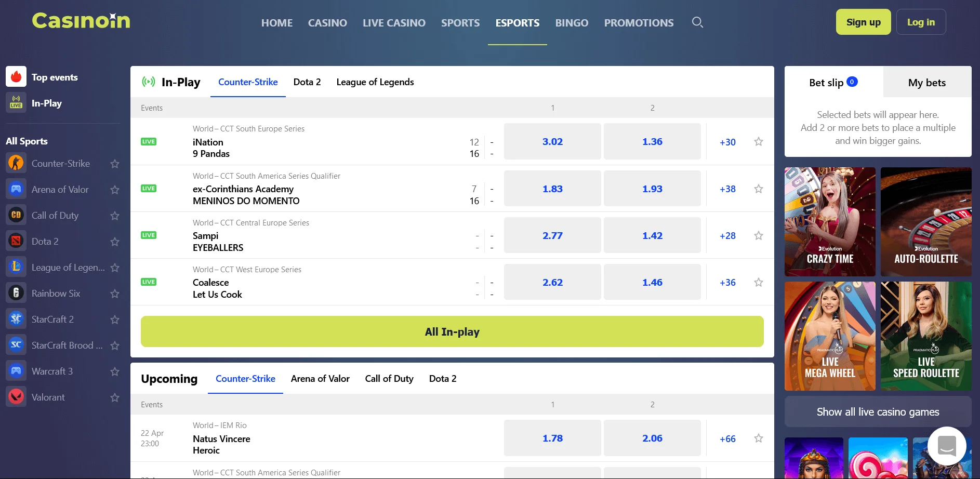This screenshot has width=980, height=479.
Task: Go to HOME in the top navigation
Action: pyautogui.click(x=277, y=23)
